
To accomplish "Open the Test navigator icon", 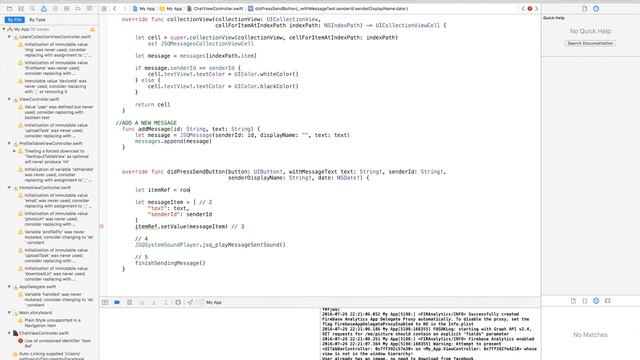I will (55, 9).
